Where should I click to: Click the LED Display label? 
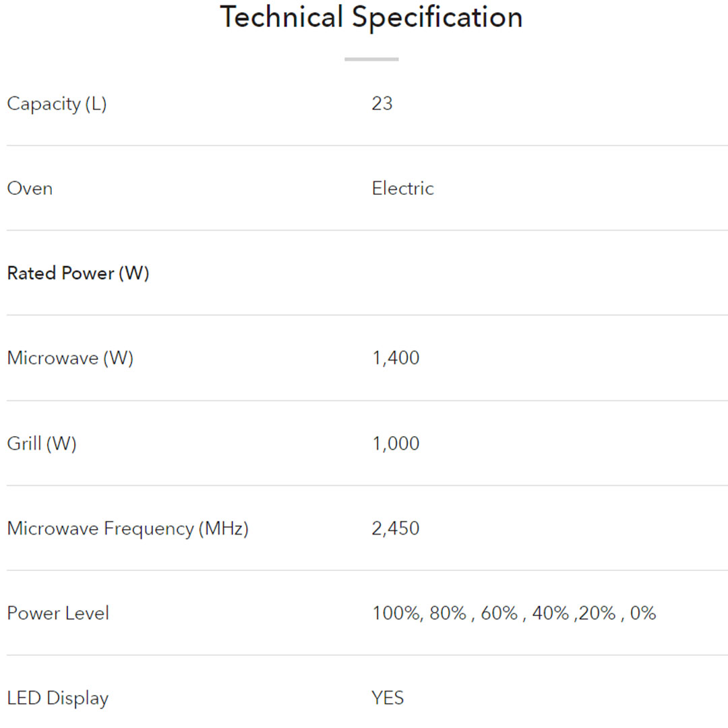coord(58,698)
